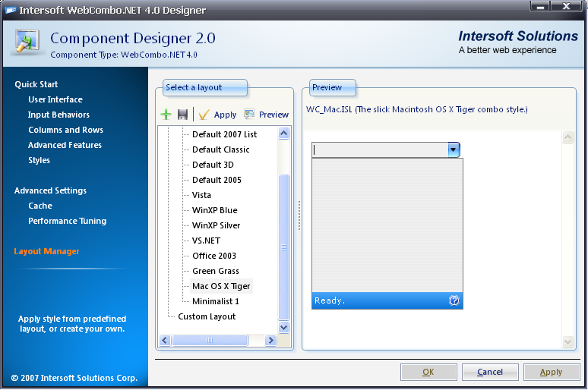Open the preview combo dropdown arrow

pyautogui.click(x=454, y=150)
